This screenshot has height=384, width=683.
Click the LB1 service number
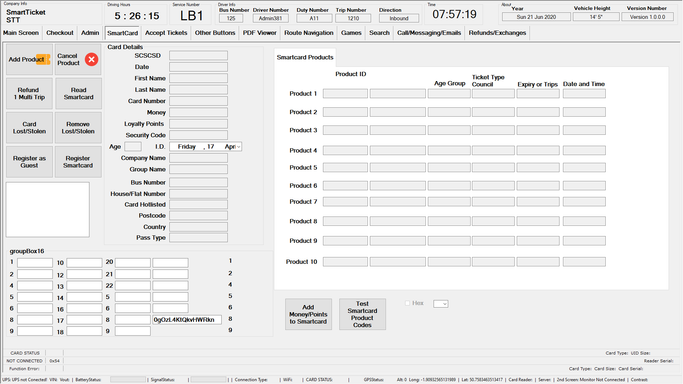click(192, 16)
